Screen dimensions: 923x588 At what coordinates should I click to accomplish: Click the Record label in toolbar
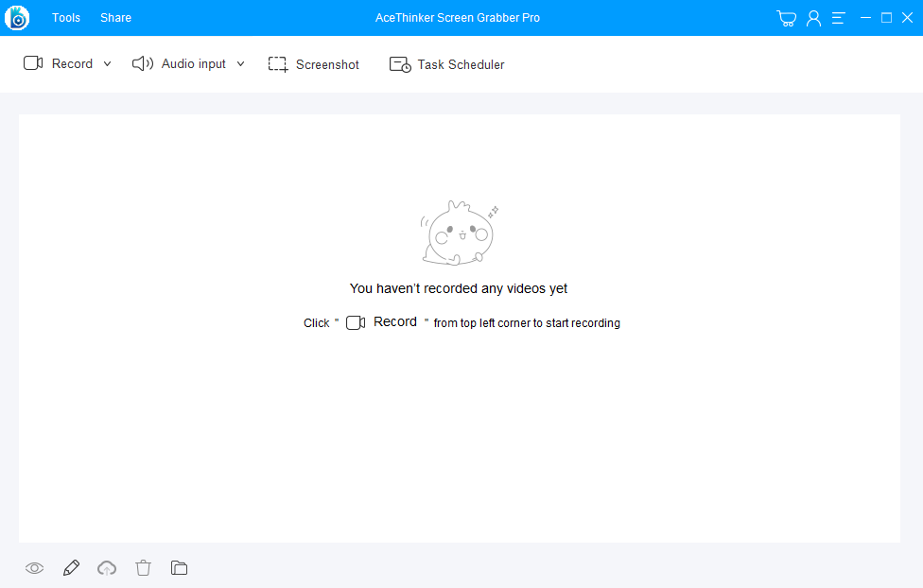72,63
